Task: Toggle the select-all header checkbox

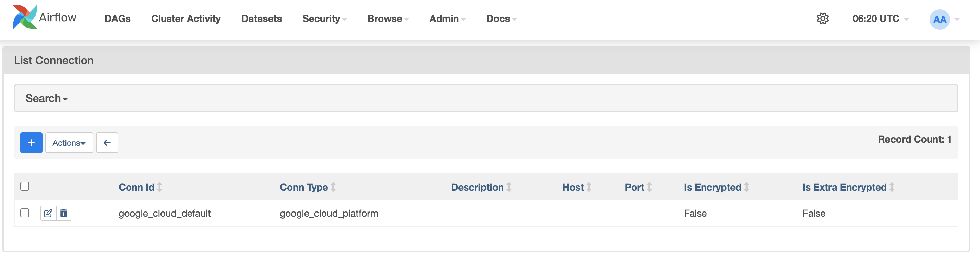Action: pos(25,186)
